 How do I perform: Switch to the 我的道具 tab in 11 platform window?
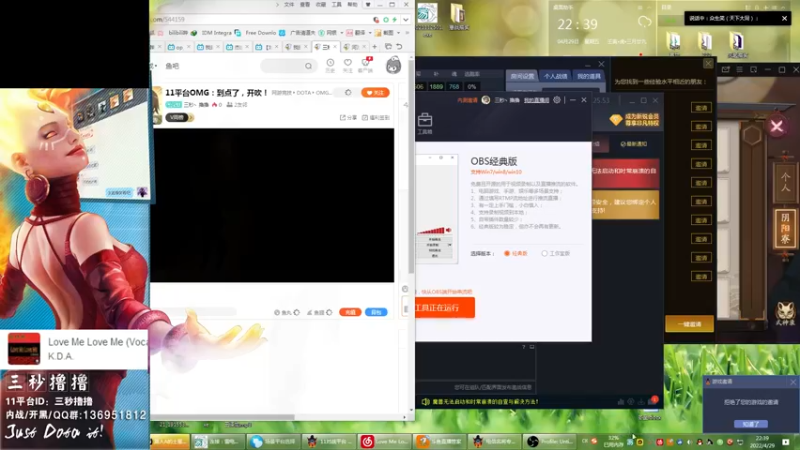pos(589,76)
